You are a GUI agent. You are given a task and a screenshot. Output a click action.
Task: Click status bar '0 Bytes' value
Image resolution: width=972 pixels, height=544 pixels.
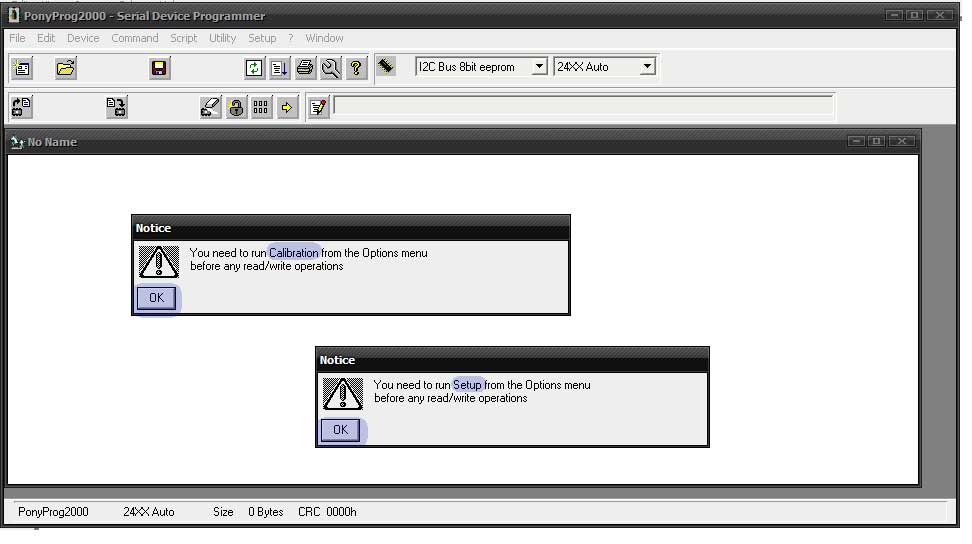click(266, 512)
